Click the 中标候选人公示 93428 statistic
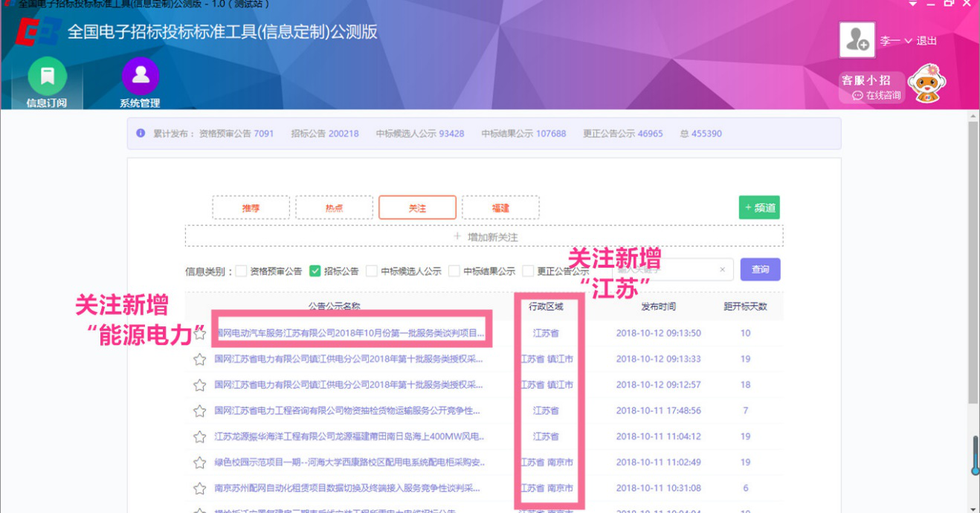This screenshot has width=980, height=513. pyautogui.click(x=420, y=134)
